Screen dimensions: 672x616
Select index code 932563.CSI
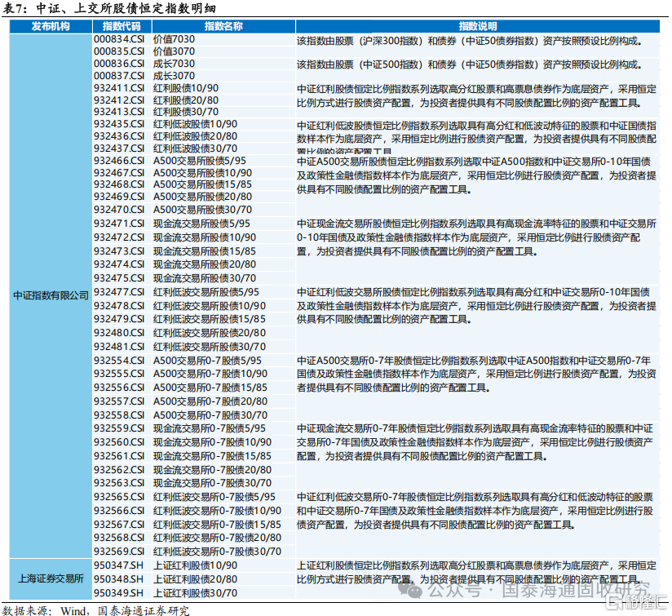point(119,483)
